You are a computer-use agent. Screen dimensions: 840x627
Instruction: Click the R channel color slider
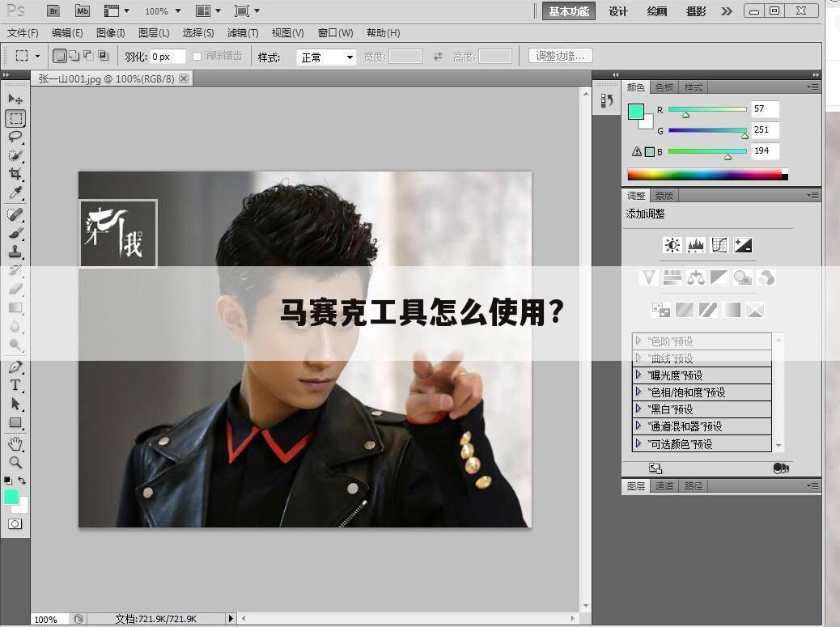[x=707, y=109]
